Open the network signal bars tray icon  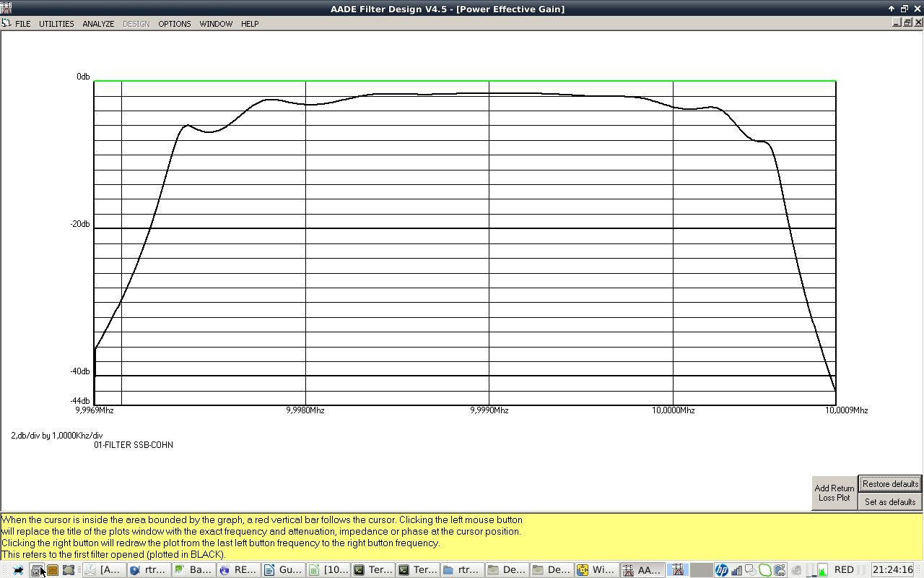[737, 570]
